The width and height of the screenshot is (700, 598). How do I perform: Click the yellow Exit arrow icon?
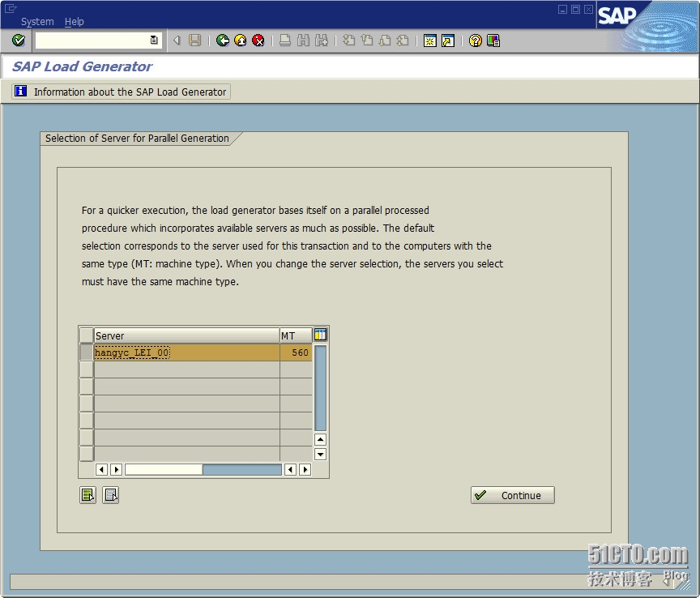(240, 41)
